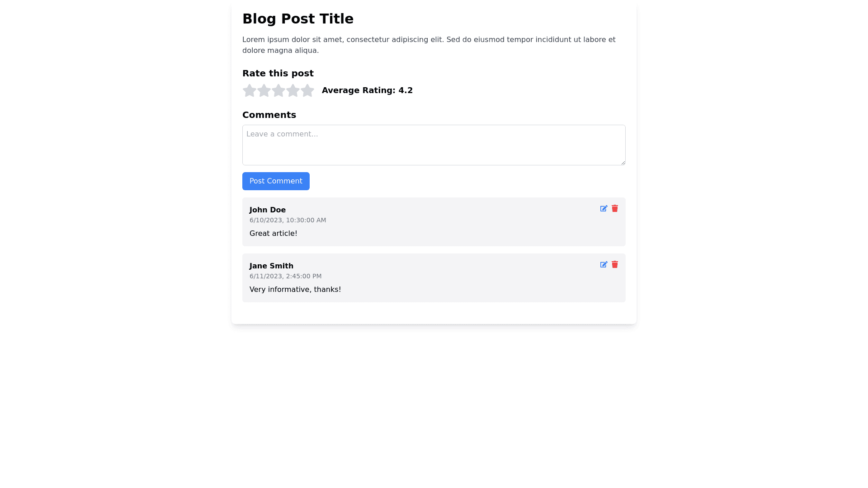The width and height of the screenshot is (868, 488).
Task: Rate the post five stars
Action: (x=307, y=91)
